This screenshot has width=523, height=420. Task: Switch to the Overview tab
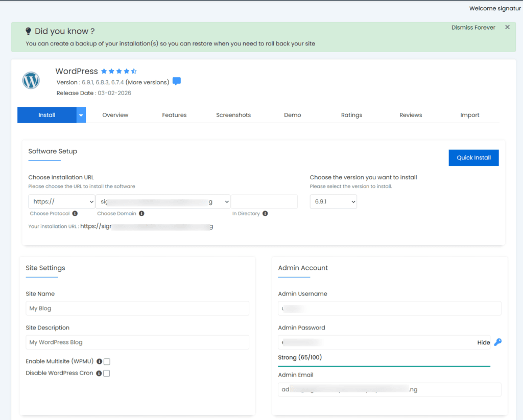(115, 115)
